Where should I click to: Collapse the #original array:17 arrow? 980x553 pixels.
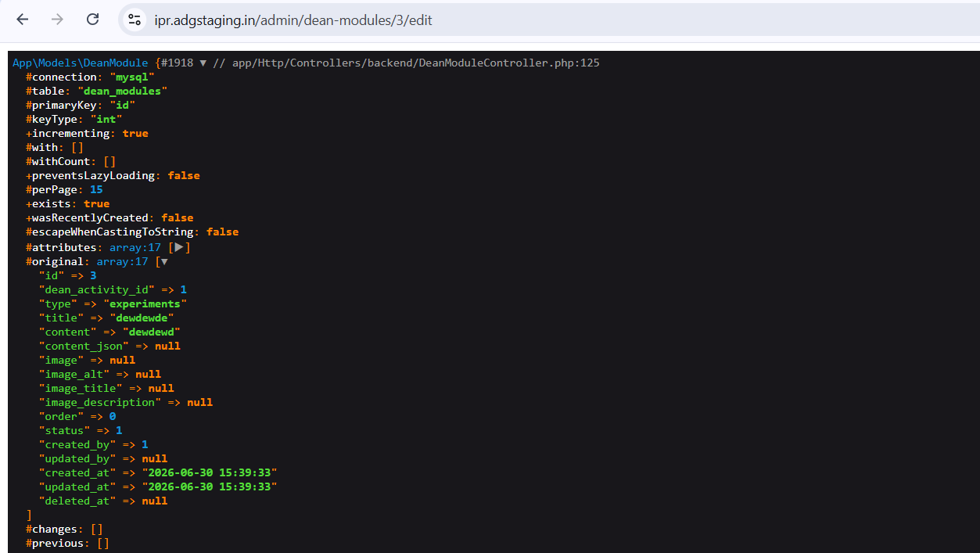[163, 261]
